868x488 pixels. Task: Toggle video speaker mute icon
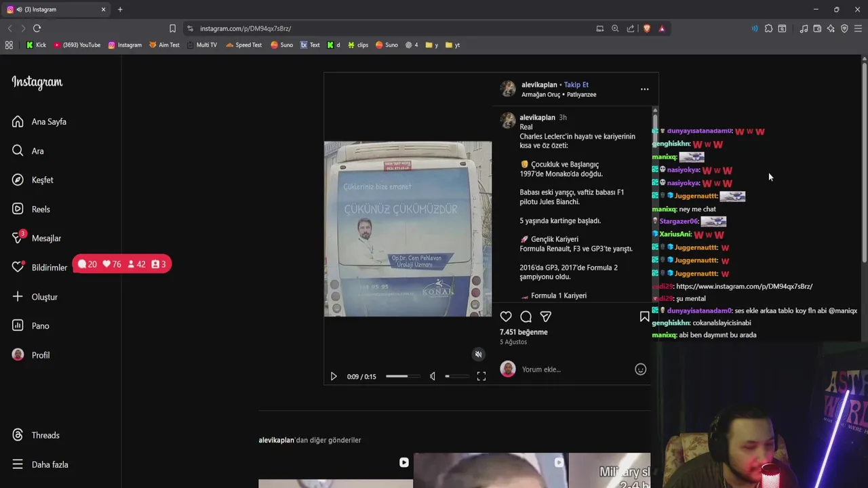pyautogui.click(x=433, y=376)
